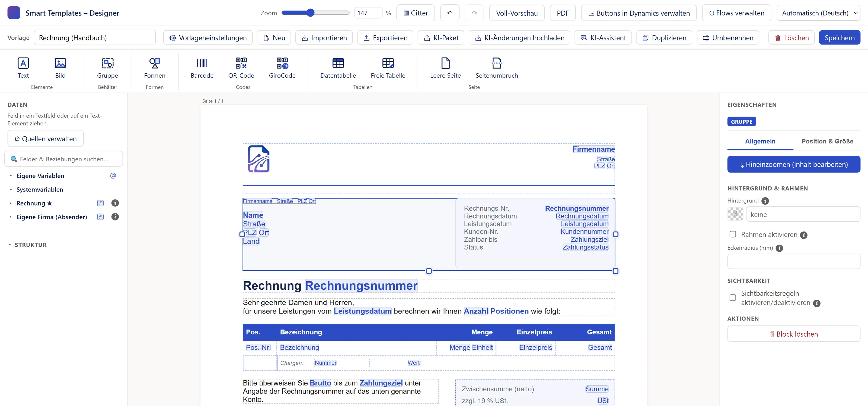Open Quellen verwalten
The height and width of the screenshot is (406, 868).
(x=46, y=139)
